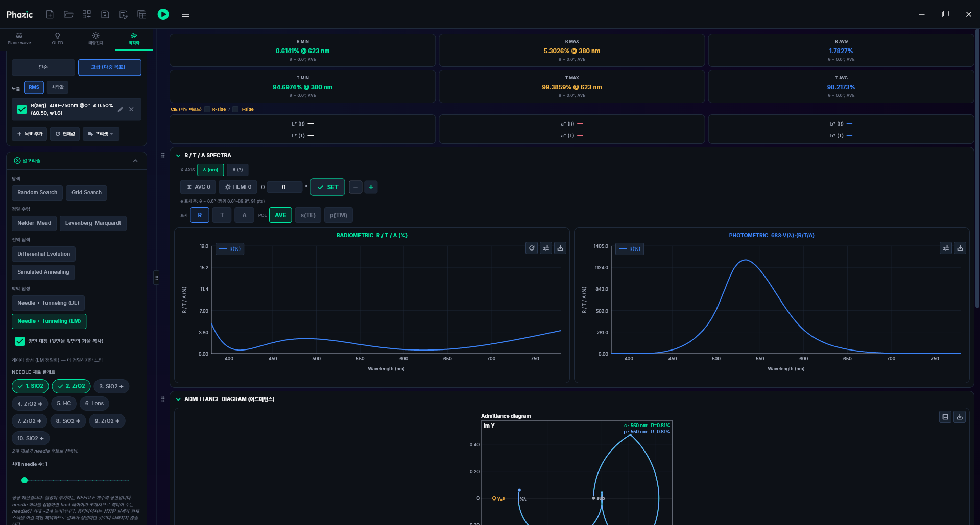This screenshot has width=980, height=525.
Task: Select the Differential Evolution algorithm
Action: coord(44,254)
